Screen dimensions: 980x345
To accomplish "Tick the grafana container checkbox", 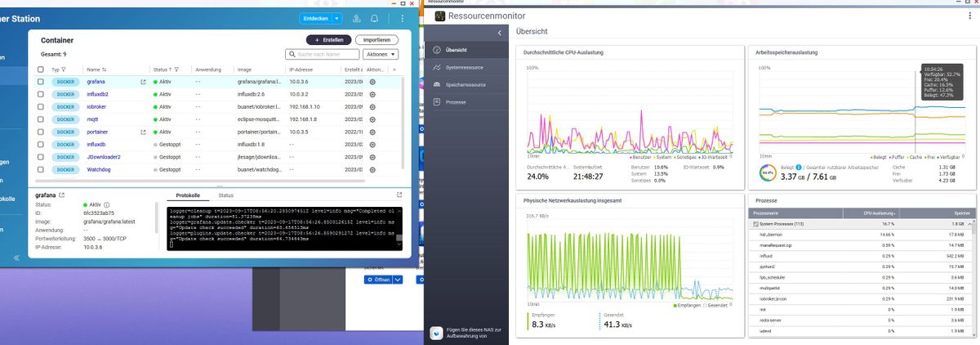I will click(40, 82).
